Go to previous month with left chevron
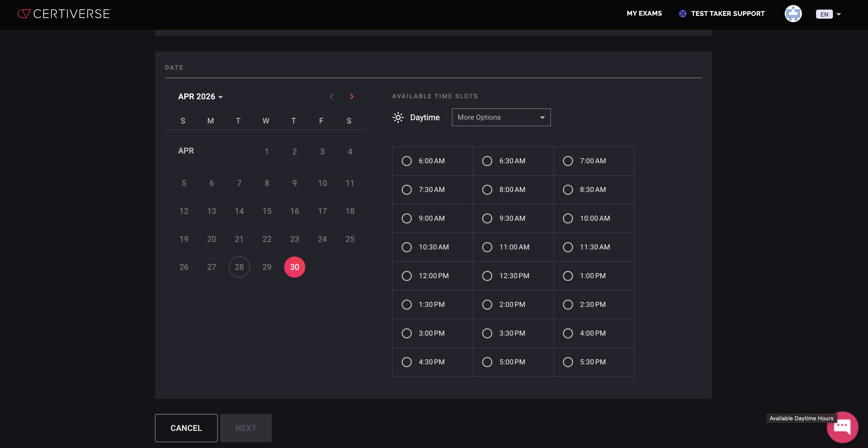This screenshot has height=448, width=868. pos(332,97)
